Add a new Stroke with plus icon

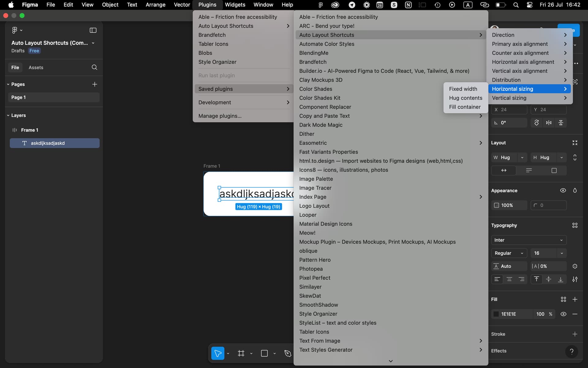[x=575, y=334]
